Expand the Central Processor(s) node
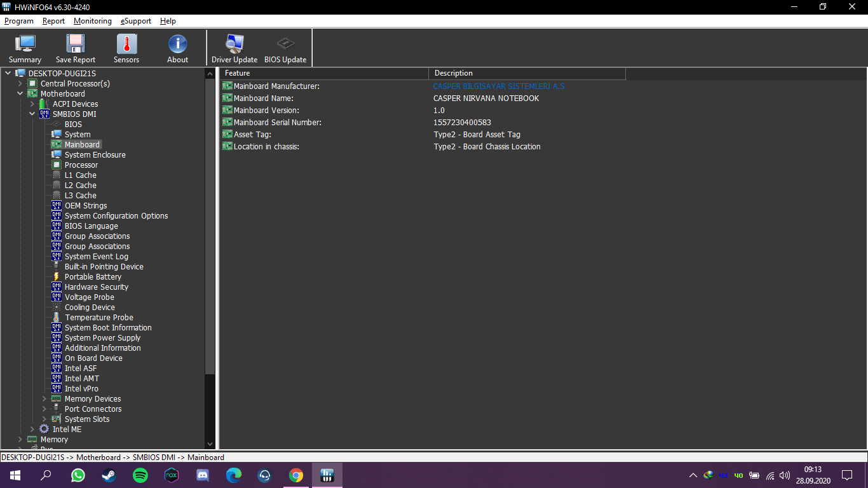Image resolution: width=868 pixels, height=488 pixels. (20, 84)
